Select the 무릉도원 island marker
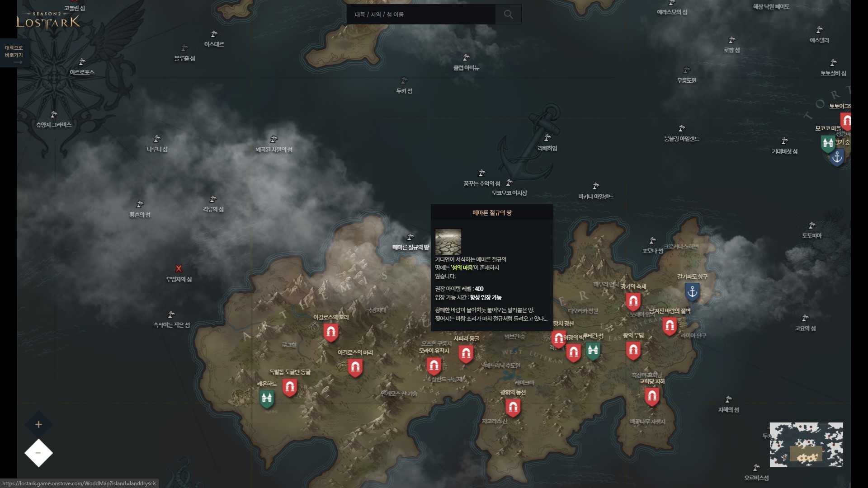 click(687, 70)
